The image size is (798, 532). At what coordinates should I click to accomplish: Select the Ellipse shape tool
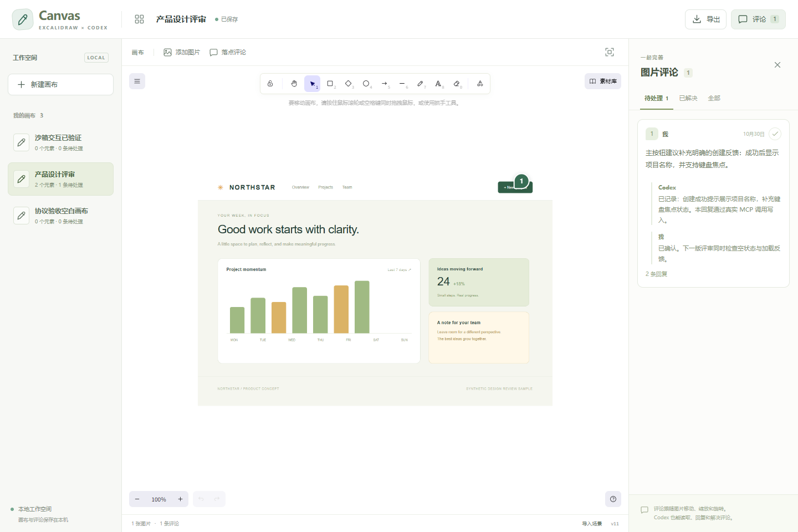[x=366, y=84]
